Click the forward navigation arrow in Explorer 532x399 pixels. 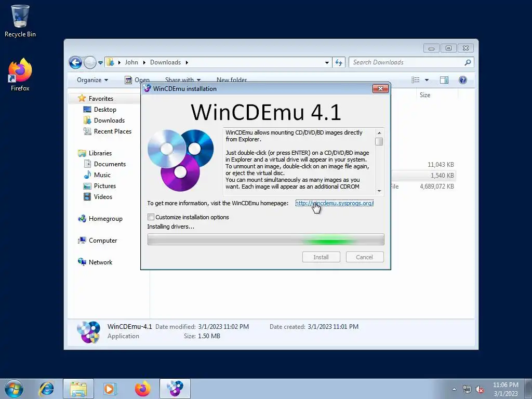tap(90, 62)
